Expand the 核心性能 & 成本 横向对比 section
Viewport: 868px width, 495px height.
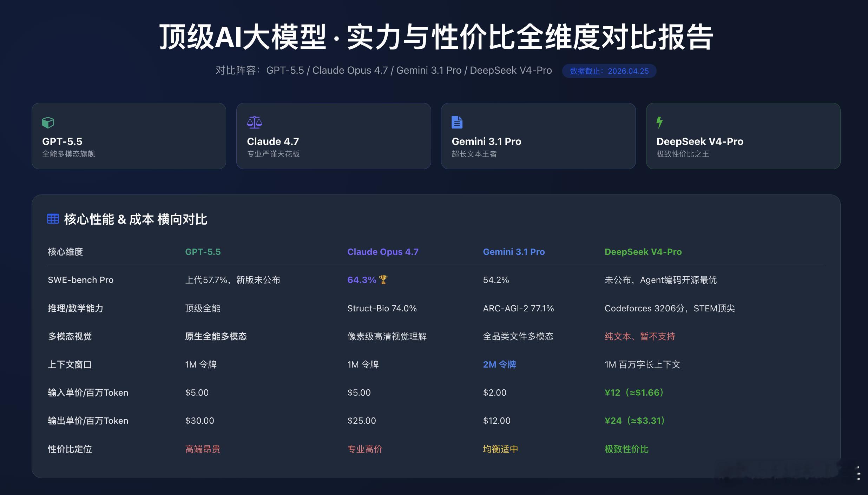click(136, 219)
